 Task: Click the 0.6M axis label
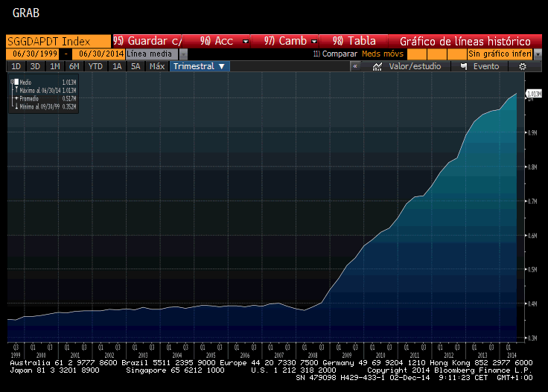[x=532, y=236]
